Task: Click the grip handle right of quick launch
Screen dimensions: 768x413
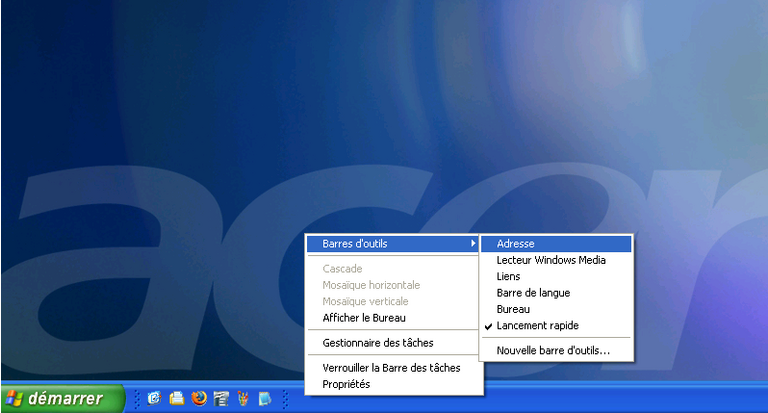Action: (x=286, y=399)
